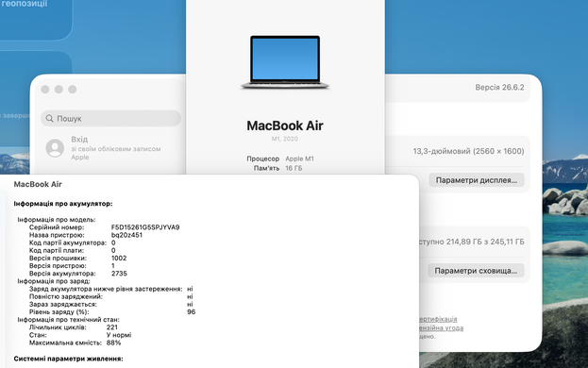Image resolution: width=588 pixels, height=368 pixels.
Task: Click the Інформація про заряд: label
Action: tap(54, 281)
